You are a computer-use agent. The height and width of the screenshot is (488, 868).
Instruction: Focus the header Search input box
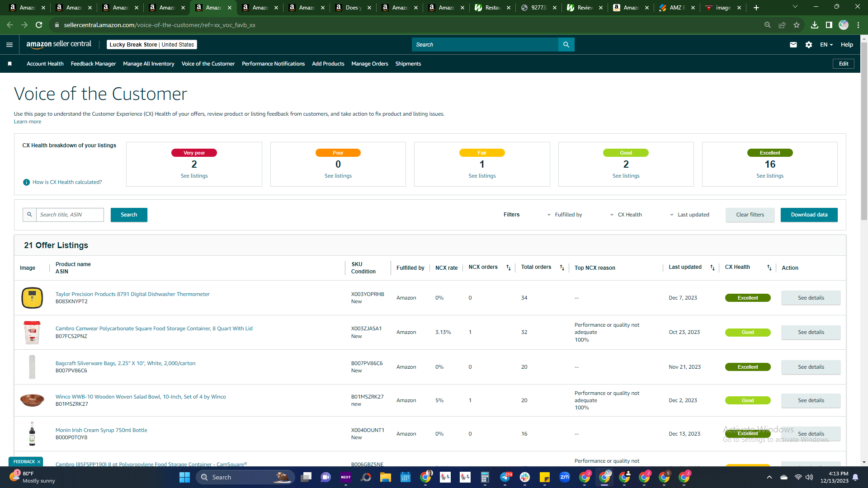coord(485,44)
